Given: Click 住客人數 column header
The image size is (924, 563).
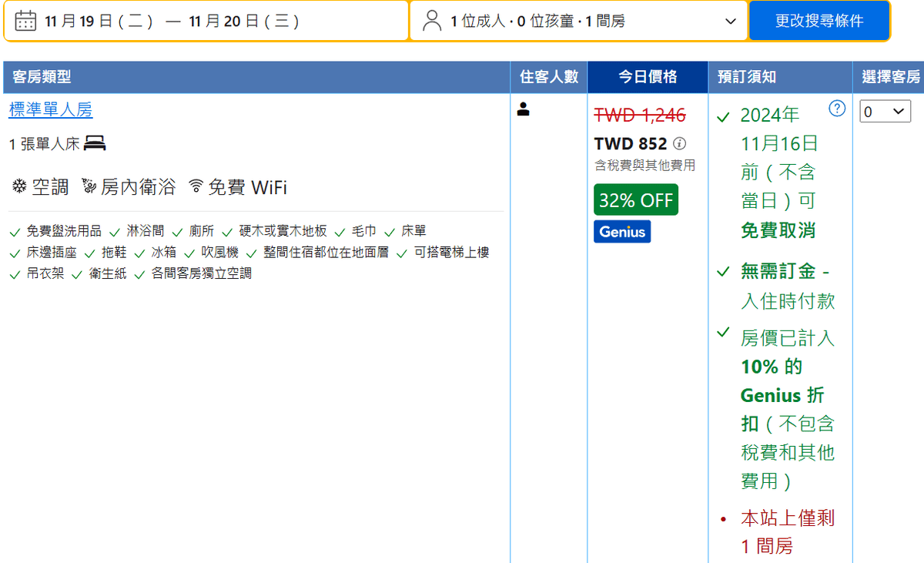Looking at the screenshot, I should (549, 77).
